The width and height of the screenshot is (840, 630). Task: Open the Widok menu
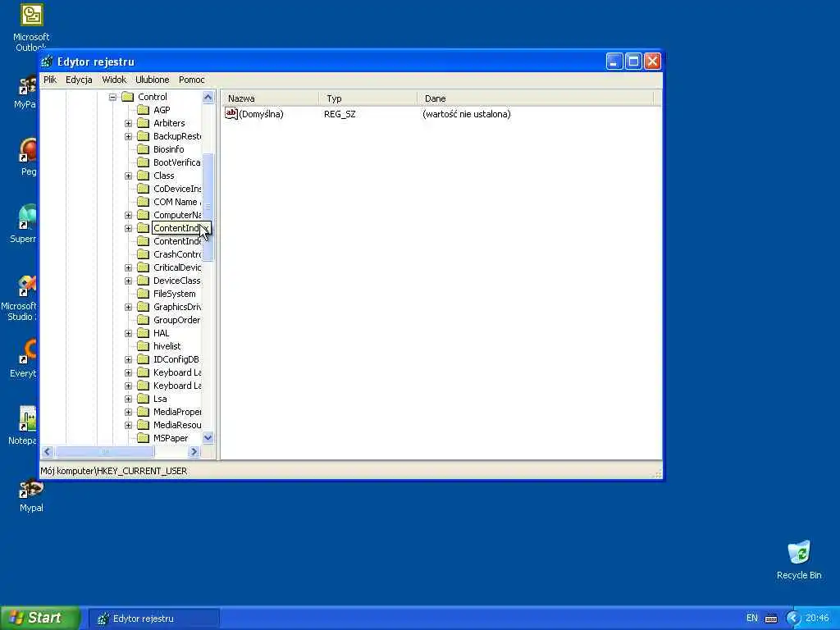click(x=114, y=80)
